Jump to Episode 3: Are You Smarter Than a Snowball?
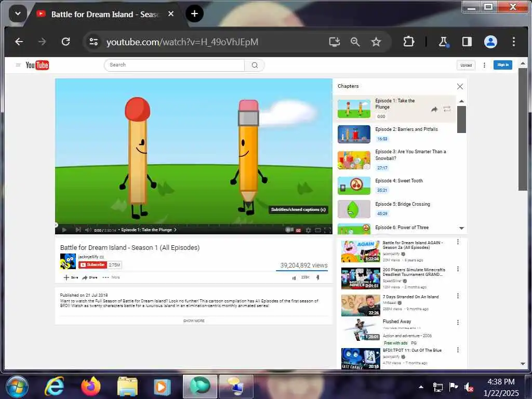The height and width of the screenshot is (399, 532). (395, 159)
